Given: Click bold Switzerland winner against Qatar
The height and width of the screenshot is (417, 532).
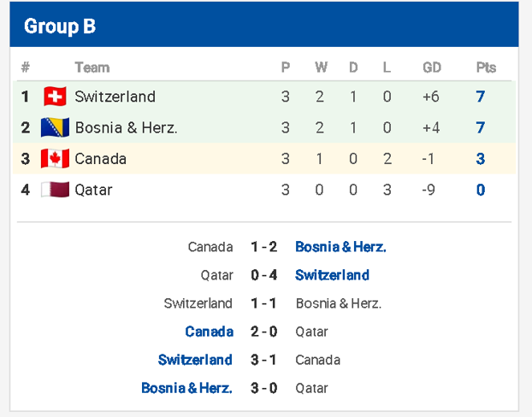Looking at the screenshot, I should tap(332, 275).
